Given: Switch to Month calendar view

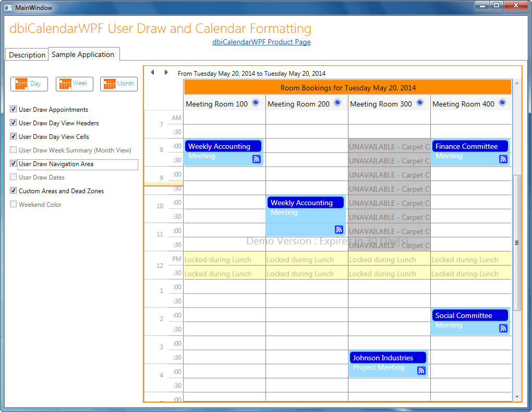Looking at the screenshot, I should pyautogui.click(x=119, y=84).
